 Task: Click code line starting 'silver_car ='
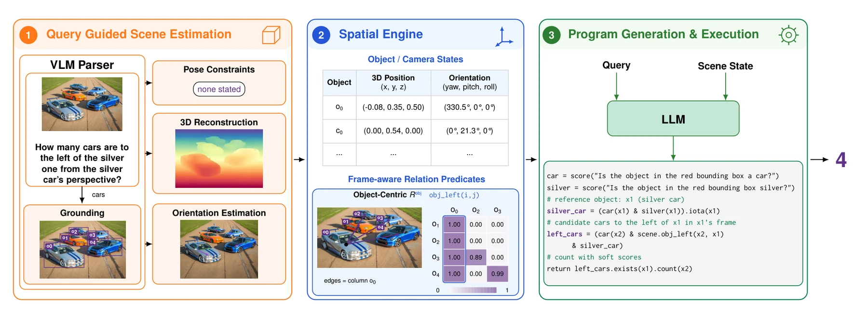pyautogui.click(x=633, y=211)
